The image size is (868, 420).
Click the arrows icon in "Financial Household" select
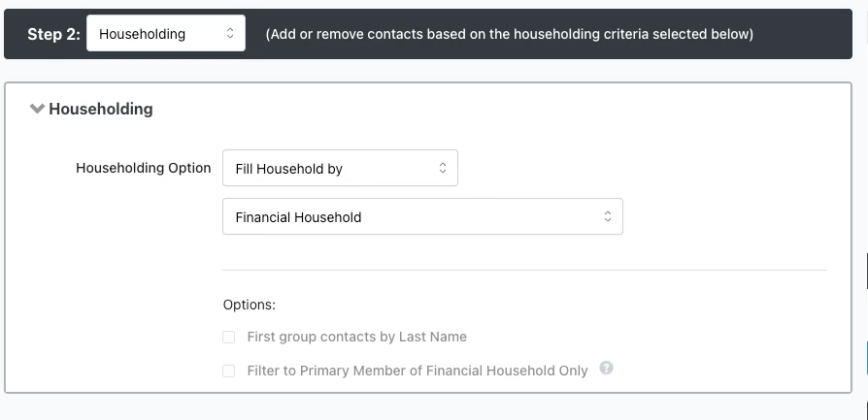pos(608,217)
